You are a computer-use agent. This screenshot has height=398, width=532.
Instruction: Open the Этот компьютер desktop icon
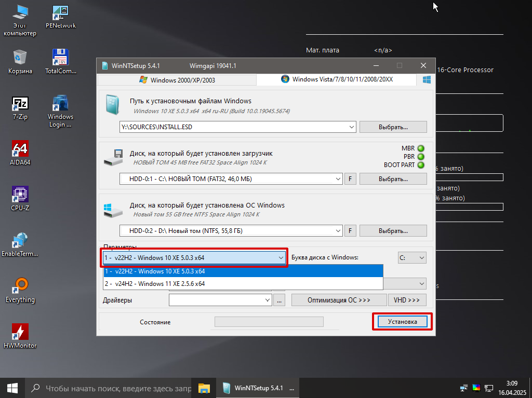click(20, 20)
